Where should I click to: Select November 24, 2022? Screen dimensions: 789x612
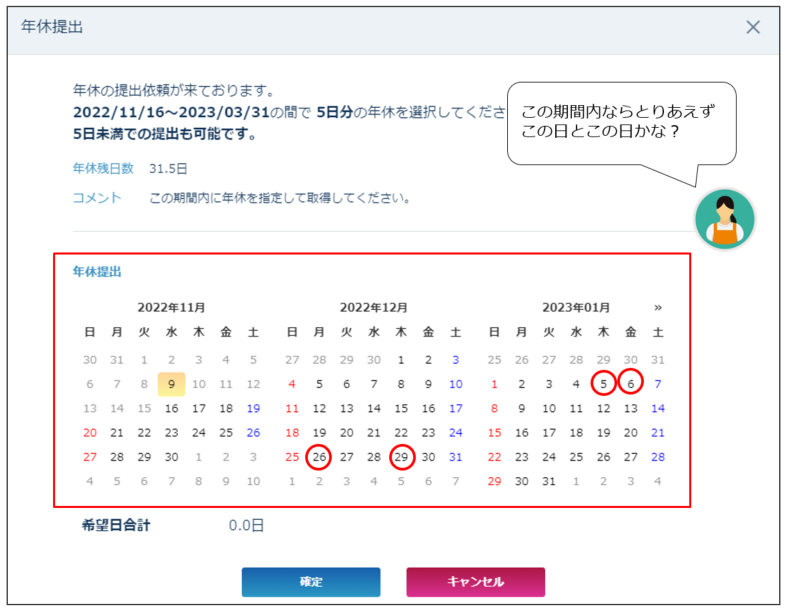click(x=199, y=433)
